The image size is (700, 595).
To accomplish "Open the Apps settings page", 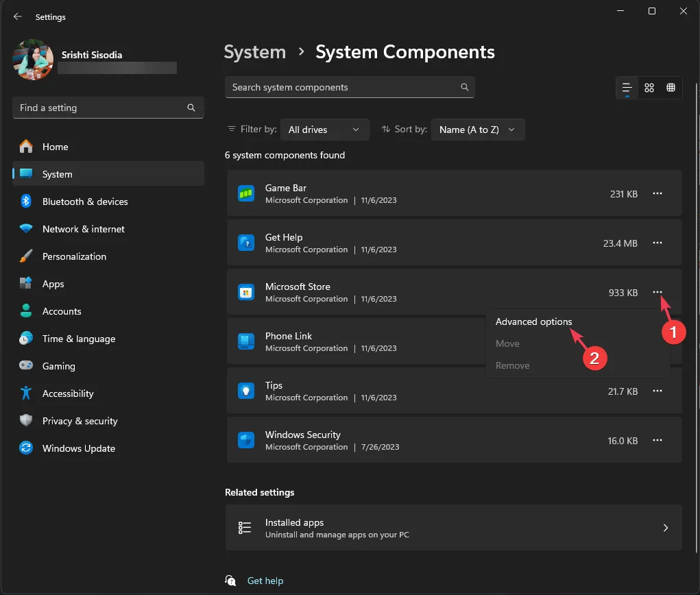I will click(x=108, y=284).
